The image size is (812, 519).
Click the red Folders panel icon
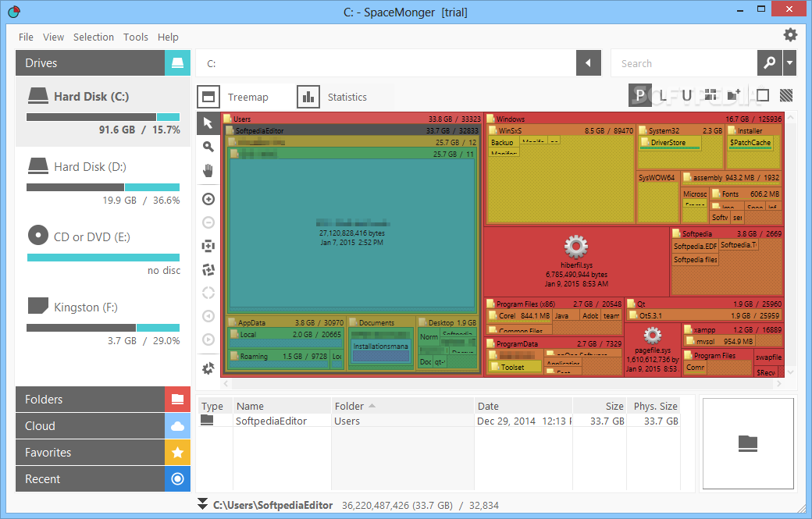point(178,400)
